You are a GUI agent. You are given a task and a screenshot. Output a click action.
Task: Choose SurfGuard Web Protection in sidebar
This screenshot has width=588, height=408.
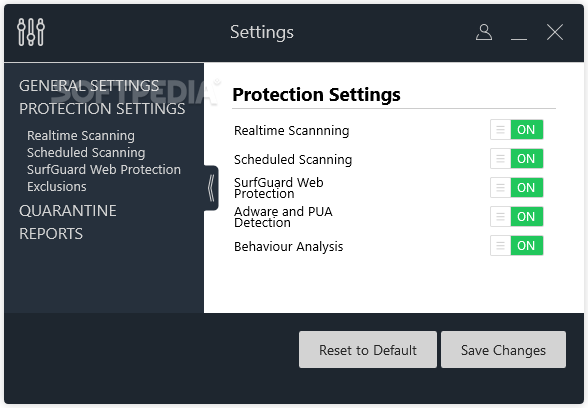(x=104, y=170)
